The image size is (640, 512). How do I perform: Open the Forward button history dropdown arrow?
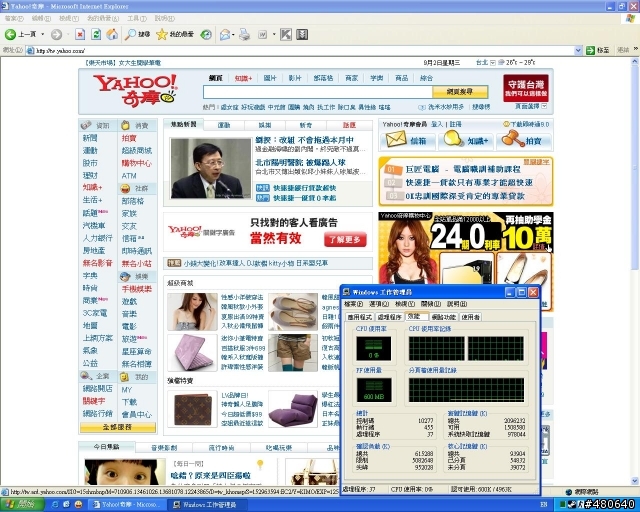pos(67,35)
